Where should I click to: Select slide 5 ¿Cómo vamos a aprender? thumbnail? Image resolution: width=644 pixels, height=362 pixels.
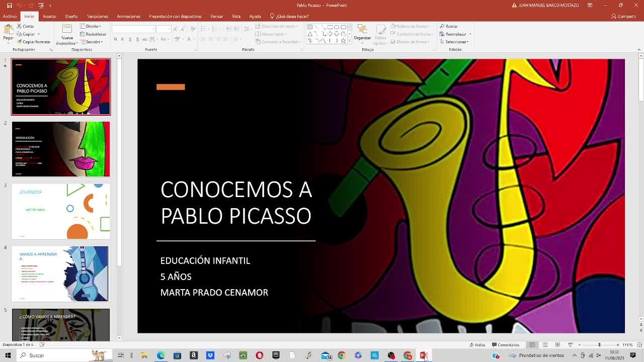click(61, 325)
